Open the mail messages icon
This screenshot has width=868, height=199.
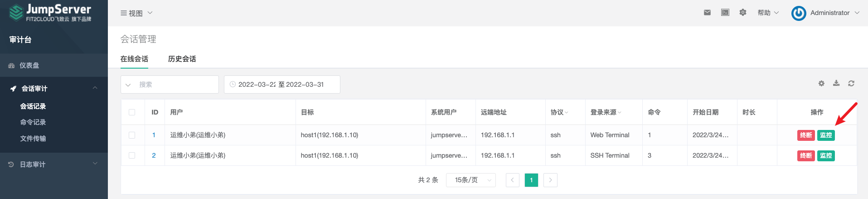click(707, 13)
